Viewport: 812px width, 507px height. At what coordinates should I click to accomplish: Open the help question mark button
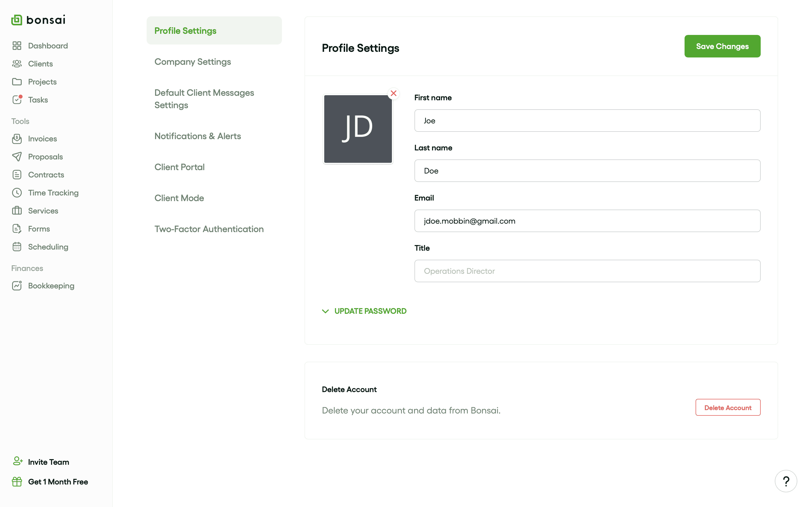(785, 481)
